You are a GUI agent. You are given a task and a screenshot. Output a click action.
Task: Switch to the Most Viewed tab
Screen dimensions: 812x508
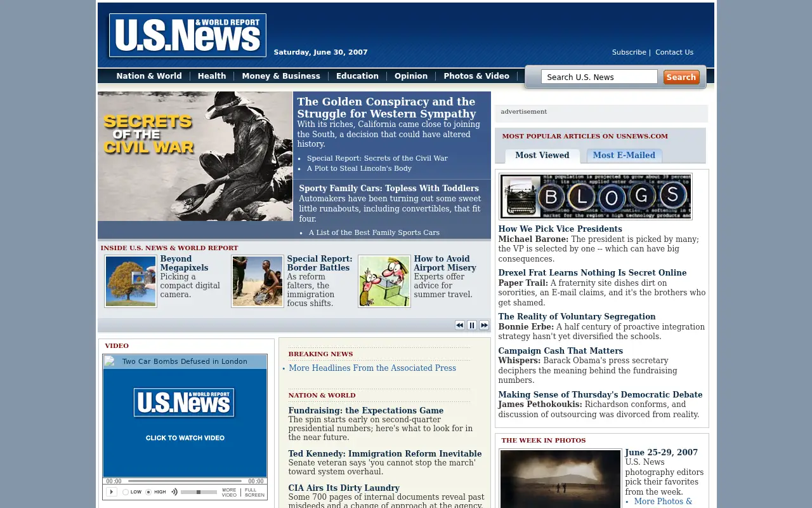pos(542,156)
